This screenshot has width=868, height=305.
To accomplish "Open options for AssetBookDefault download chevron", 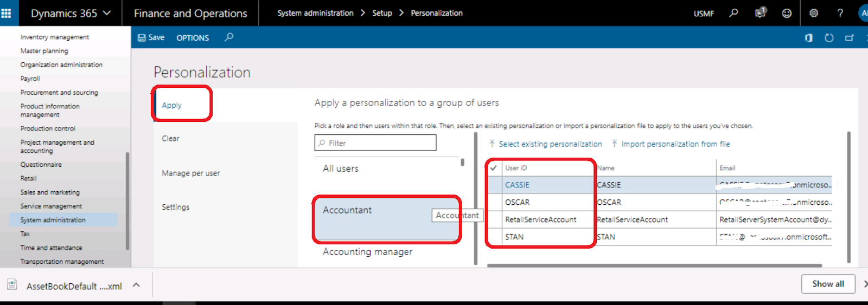I will (x=136, y=285).
